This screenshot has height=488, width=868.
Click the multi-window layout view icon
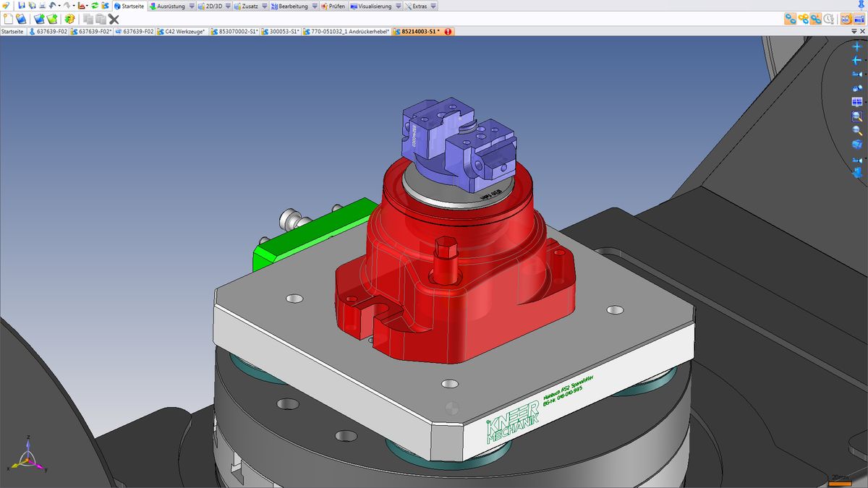click(x=857, y=102)
